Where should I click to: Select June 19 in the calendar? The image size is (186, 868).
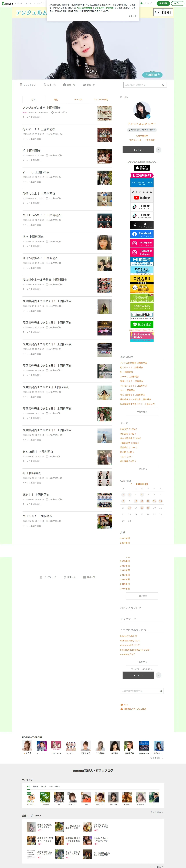(x=148, y=507)
